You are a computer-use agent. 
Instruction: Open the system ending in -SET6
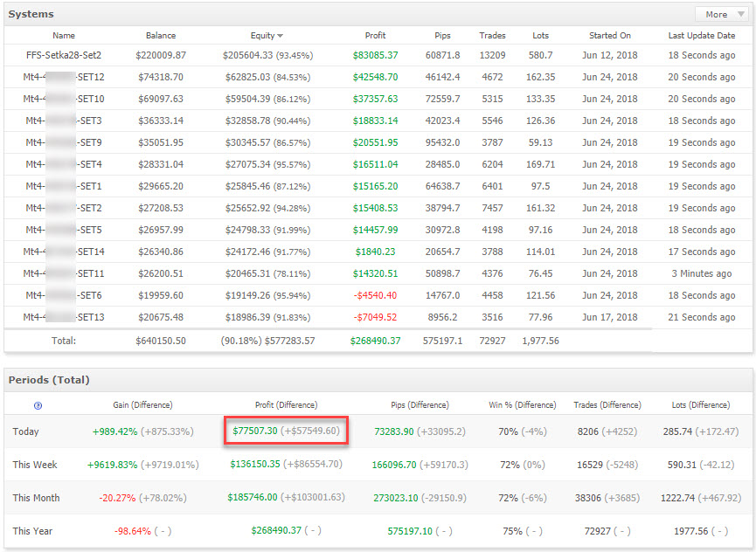(x=64, y=295)
